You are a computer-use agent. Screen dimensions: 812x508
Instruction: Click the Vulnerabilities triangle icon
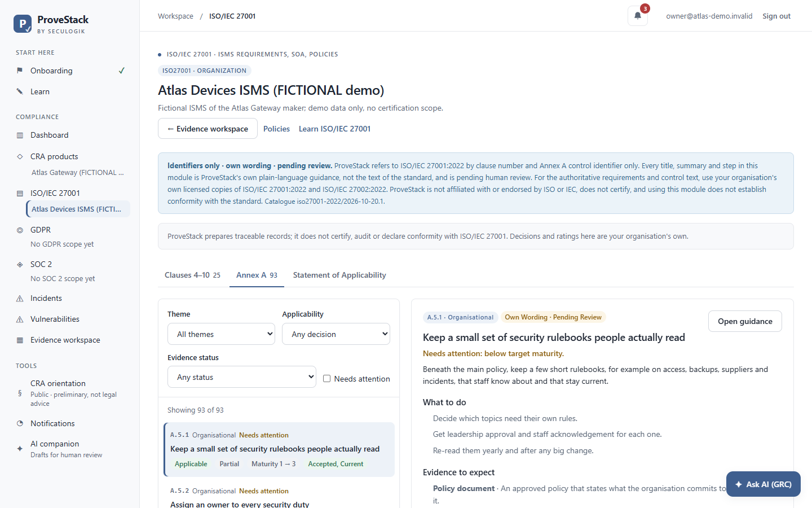(20, 319)
